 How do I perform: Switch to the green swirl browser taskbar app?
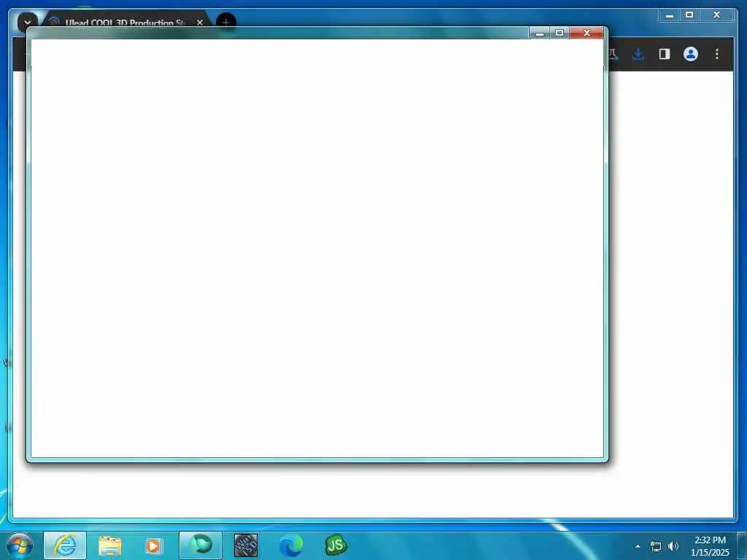[x=201, y=545]
